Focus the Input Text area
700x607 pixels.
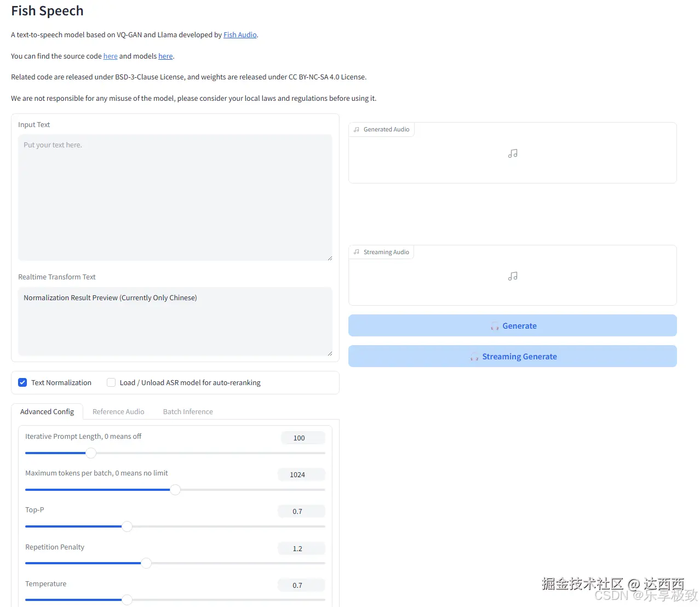click(175, 198)
